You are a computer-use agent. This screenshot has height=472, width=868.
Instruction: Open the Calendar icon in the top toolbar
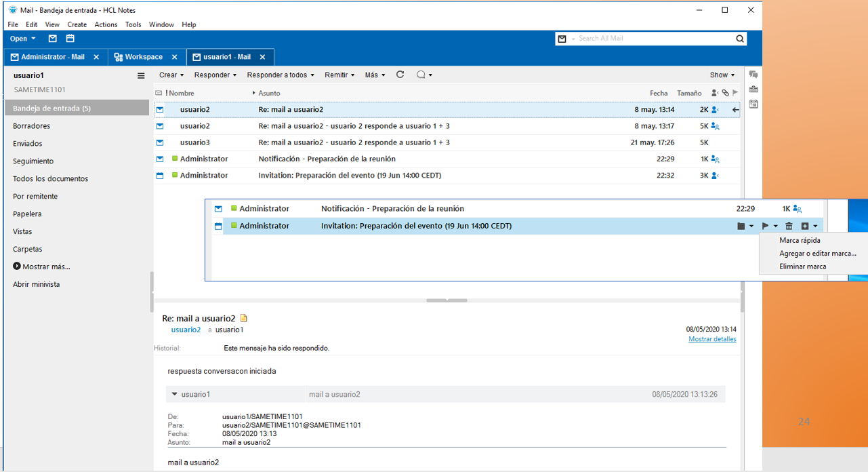(70, 39)
